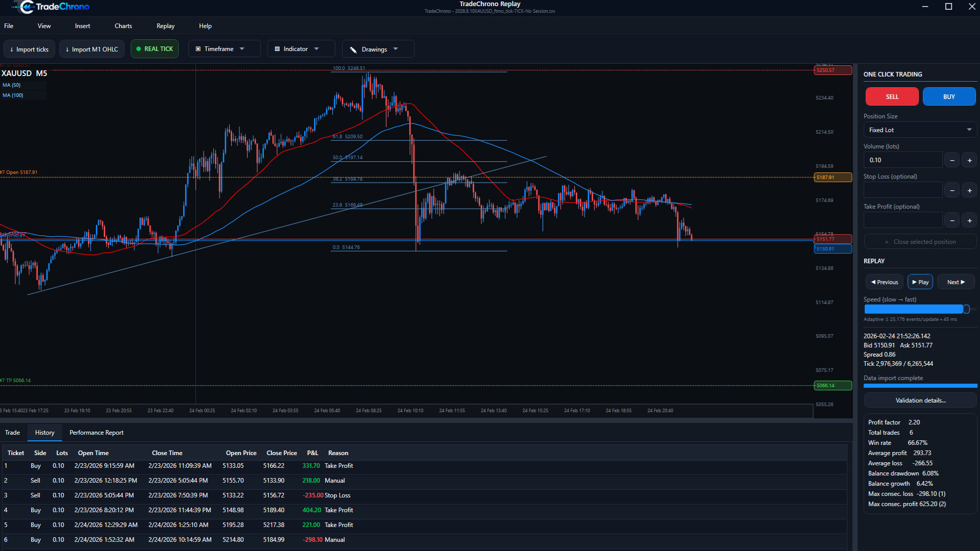Click the 5187.91 open price tag
The width and height of the screenshot is (980, 551).
(x=832, y=178)
